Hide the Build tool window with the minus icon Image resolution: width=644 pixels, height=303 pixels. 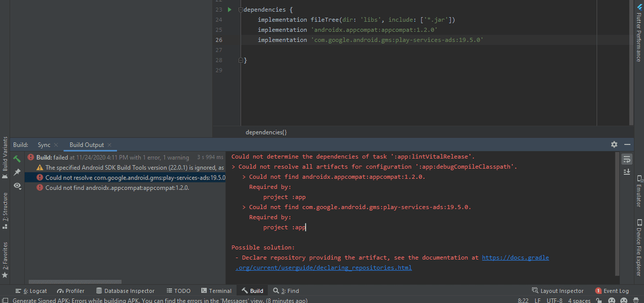coord(627,145)
